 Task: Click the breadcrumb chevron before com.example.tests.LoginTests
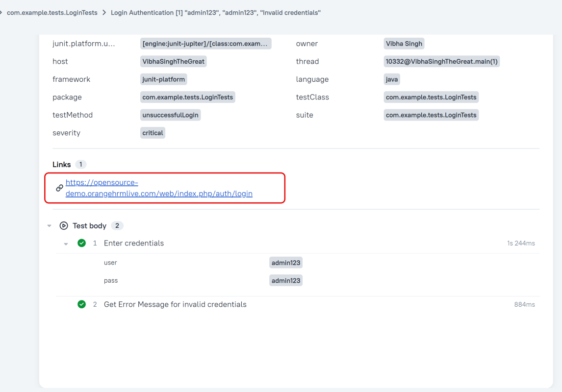(1, 13)
